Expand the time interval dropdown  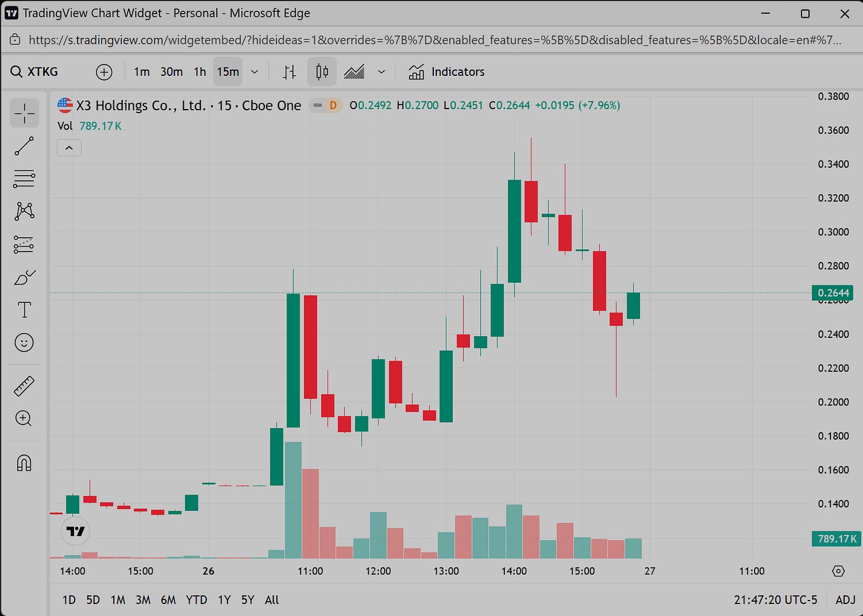255,72
